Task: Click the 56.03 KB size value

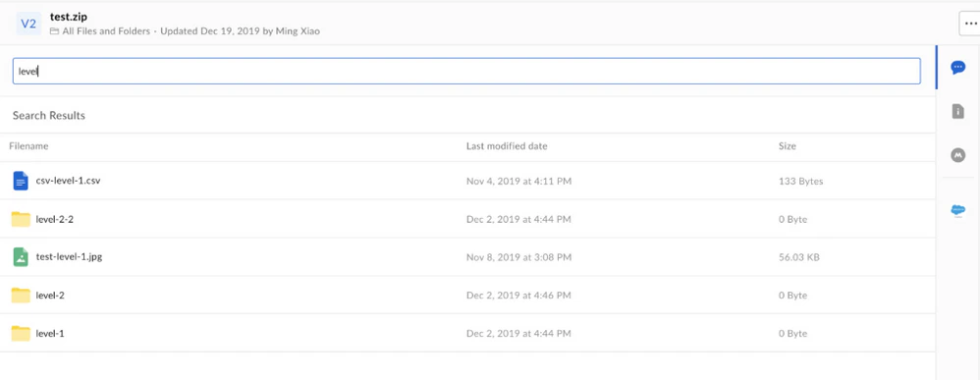Action: (x=799, y=257)
